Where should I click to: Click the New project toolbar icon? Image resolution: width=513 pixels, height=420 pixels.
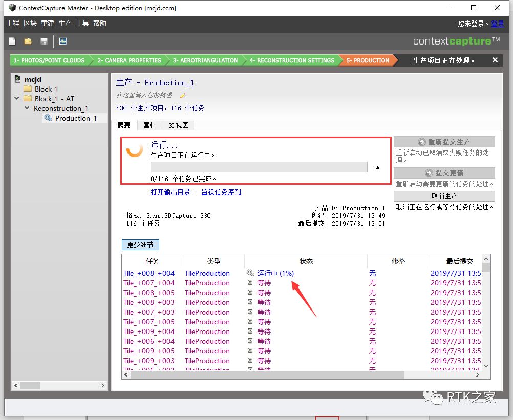pyautogui.click(x=12, y=41)
